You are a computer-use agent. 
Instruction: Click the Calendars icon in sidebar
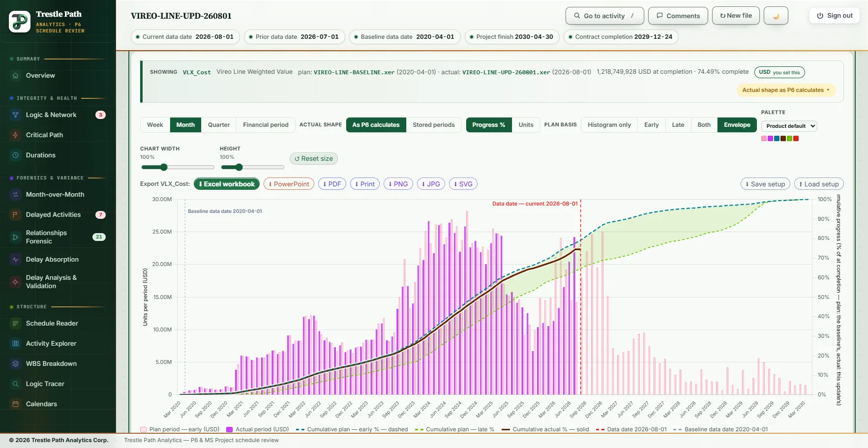15,404
